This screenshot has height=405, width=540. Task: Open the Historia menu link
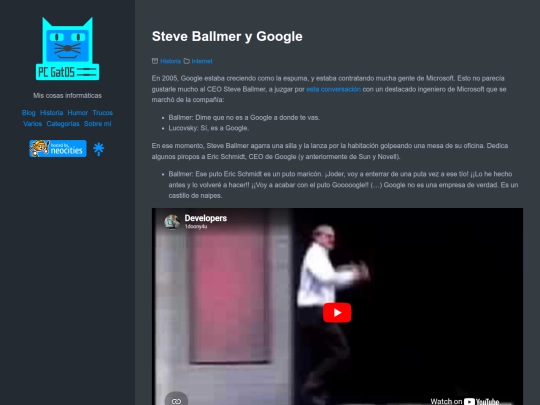[x=51, y=113]
